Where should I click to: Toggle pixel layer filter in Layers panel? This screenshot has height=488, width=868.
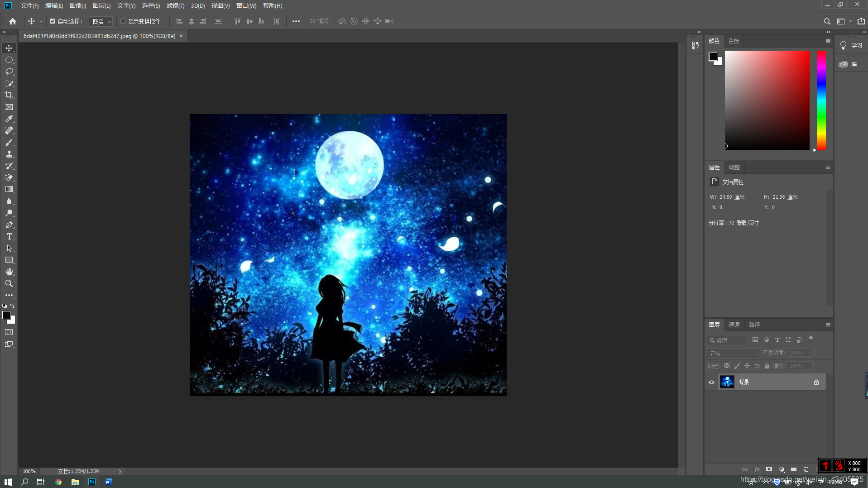755,340
